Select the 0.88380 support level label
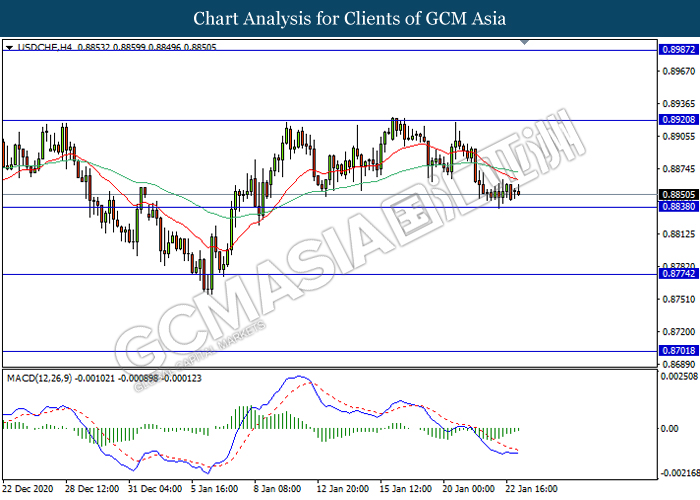This screenshot has height=500, width=700. [679, 206]
